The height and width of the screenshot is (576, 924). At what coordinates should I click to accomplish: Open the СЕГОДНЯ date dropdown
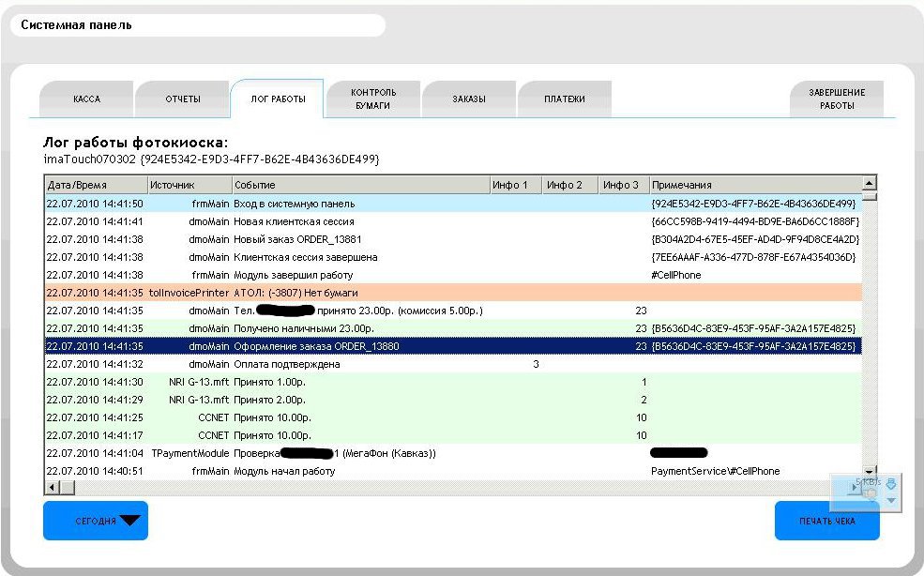click(x=96, y=521)
